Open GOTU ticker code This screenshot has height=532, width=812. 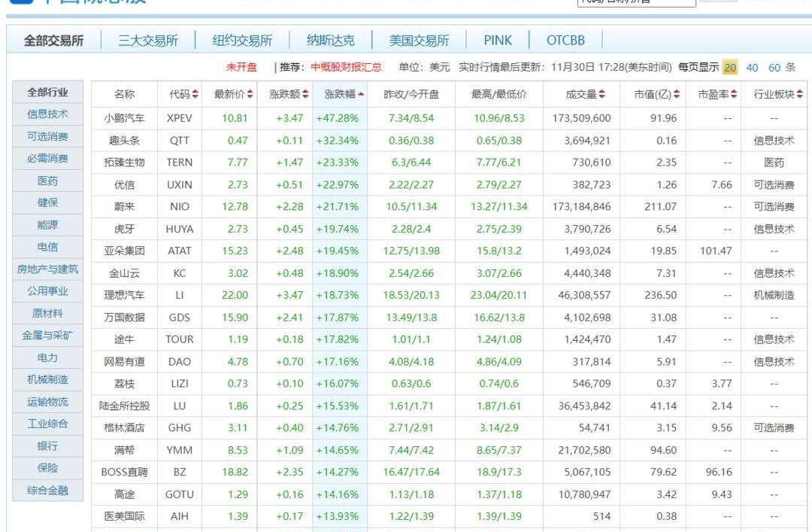point(180,494)
